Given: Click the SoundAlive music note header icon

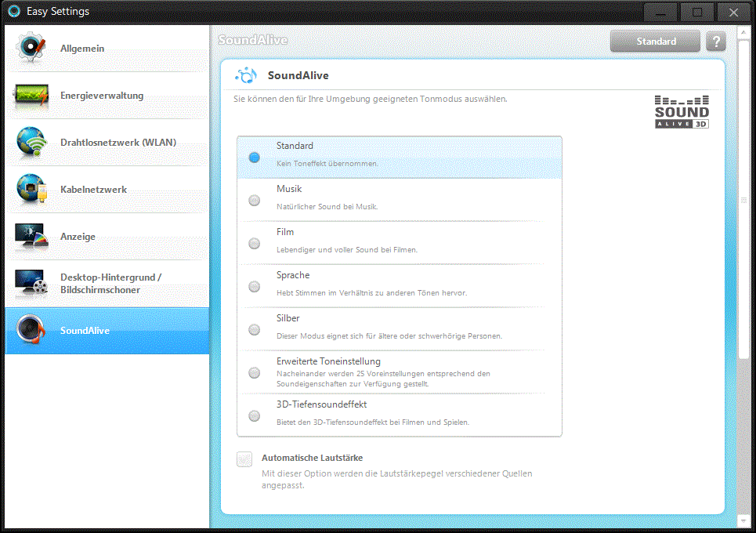Looking at the screenshot, I should click(246, 75).
